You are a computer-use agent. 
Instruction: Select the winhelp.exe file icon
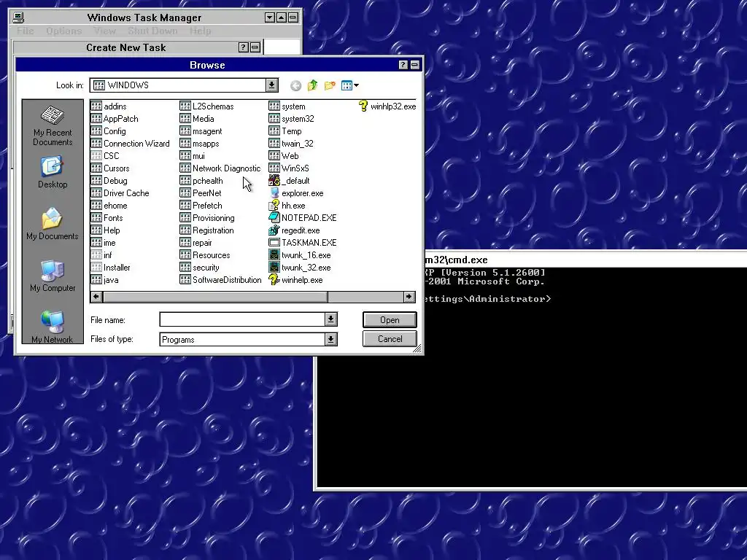(274, 279)
